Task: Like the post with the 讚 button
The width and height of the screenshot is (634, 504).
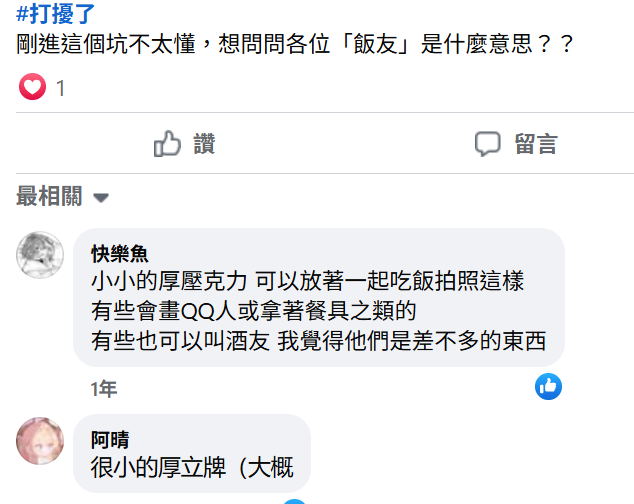Action: coord(184,144)
